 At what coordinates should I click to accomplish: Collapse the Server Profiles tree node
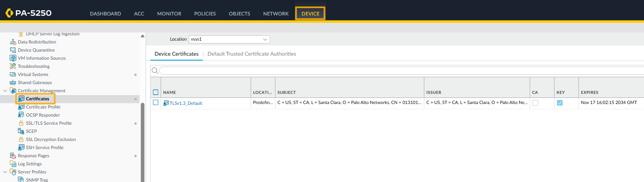(x=5, y=172)
